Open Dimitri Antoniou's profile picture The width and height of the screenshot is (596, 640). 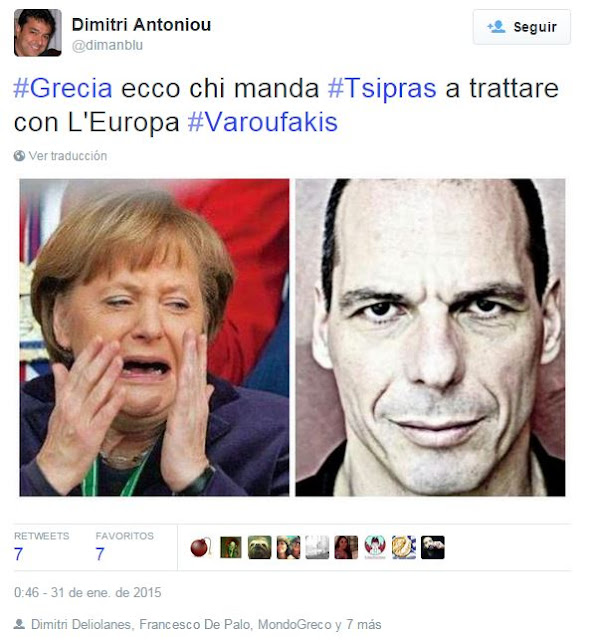coord(38,33)
